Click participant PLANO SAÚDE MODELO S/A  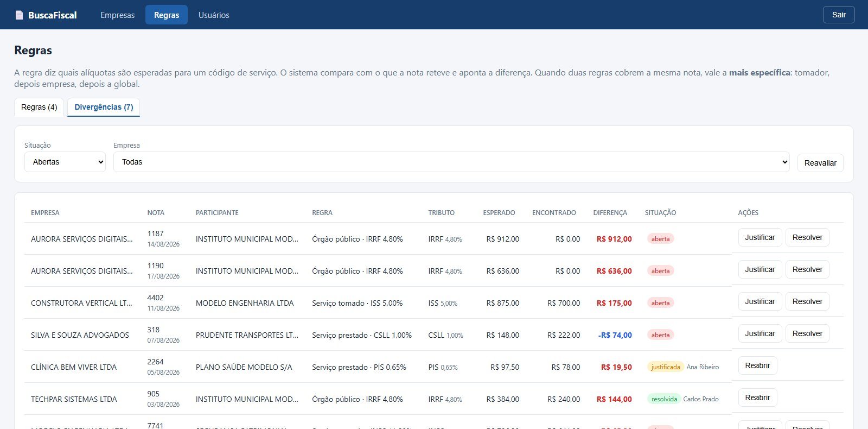click(244, 367)
